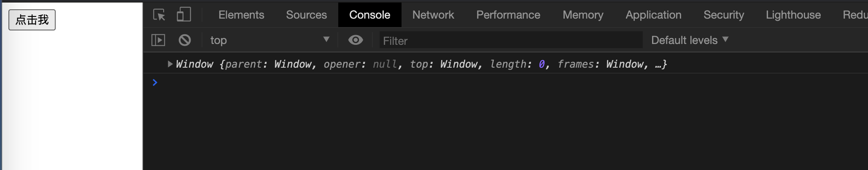Open the Security tab
This screenshot has width=868, height=170.
click(x=724, y=15)
